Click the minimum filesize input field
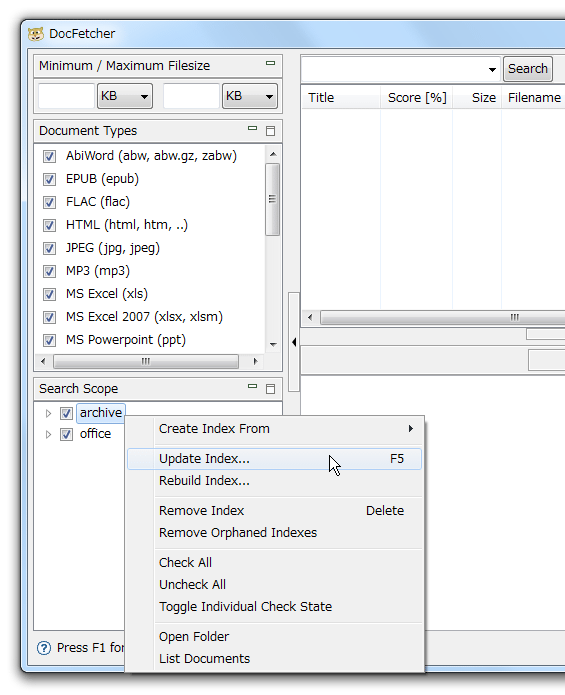Viewport: 565px width, 695px height. (x=66, y=96)
